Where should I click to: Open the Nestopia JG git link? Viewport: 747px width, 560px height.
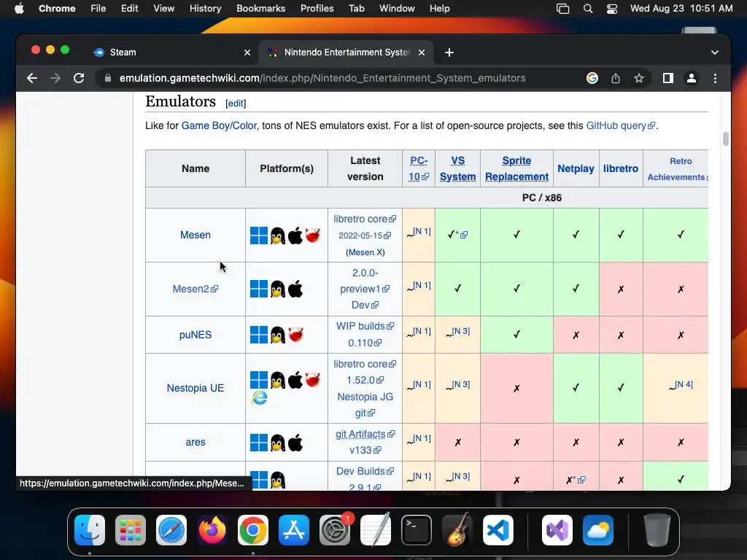pos(365,405)
